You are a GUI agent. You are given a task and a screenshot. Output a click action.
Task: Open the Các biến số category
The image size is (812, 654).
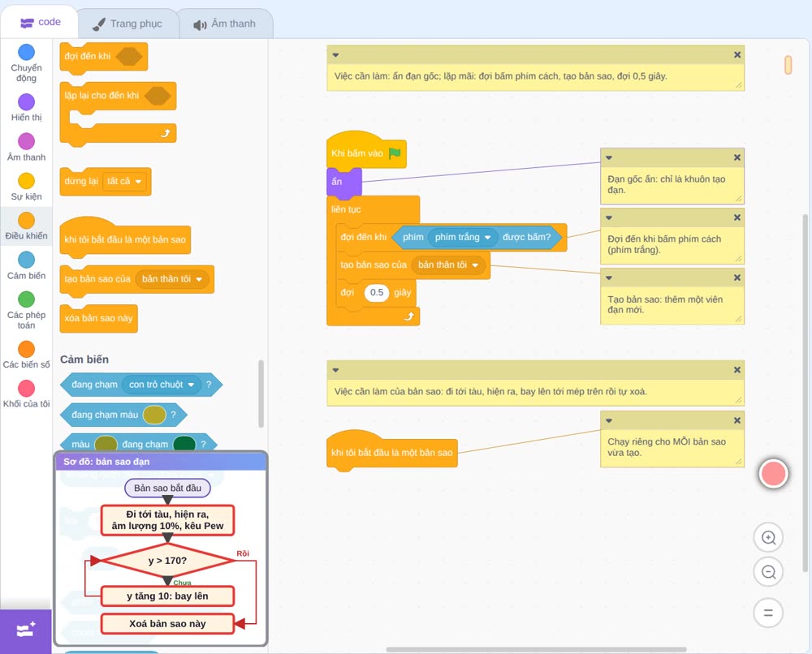click(x=26, y=355)
